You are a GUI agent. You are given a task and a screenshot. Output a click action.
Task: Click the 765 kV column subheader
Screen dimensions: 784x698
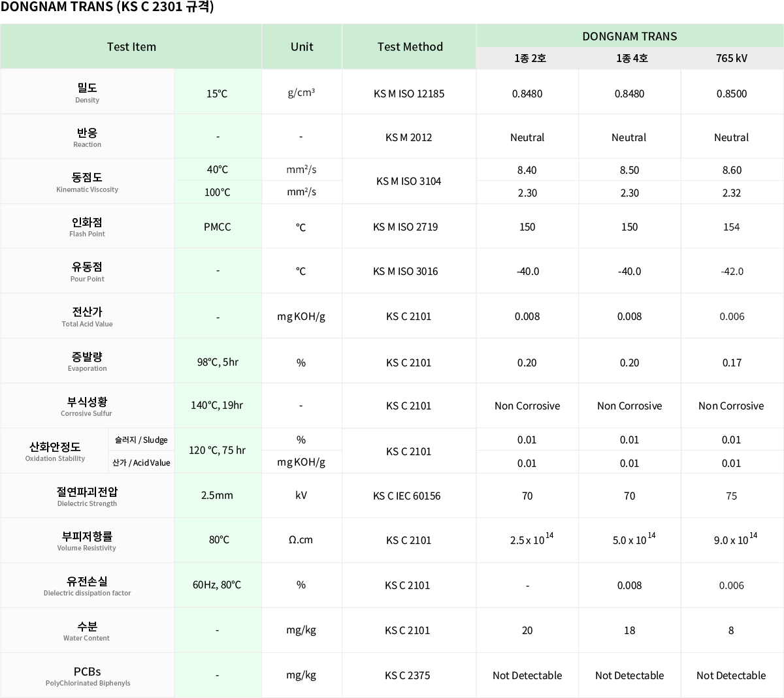click(732, 58)
